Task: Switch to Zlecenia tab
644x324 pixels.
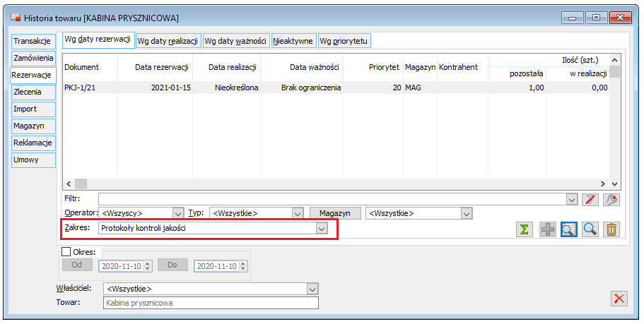Action: click(x=33, y=92)
